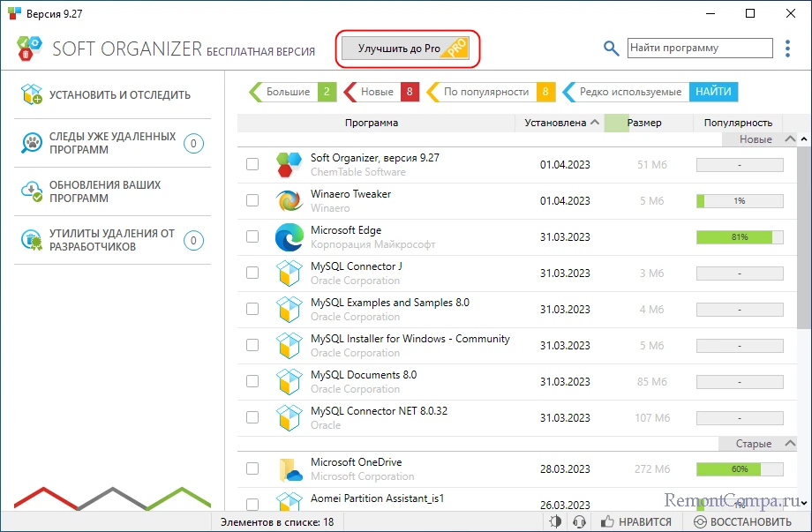Click the developer uninstall utilities icon
The width and height of the screenshot is (812, 532).
click(x=32, y=240)
